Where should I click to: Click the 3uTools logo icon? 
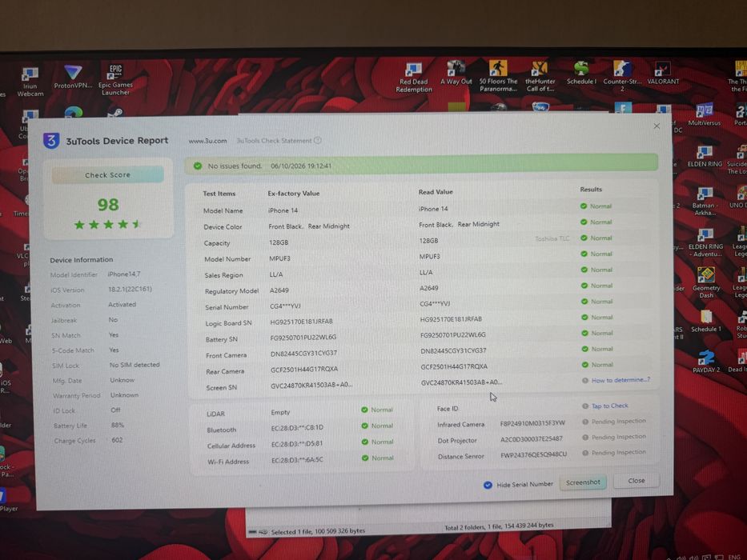point(51,141)
